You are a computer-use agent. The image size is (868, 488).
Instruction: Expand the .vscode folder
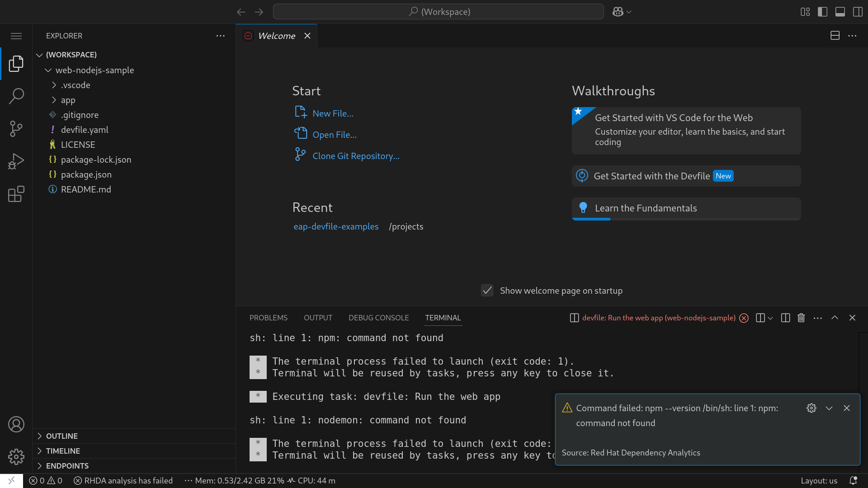pos(75,85)
